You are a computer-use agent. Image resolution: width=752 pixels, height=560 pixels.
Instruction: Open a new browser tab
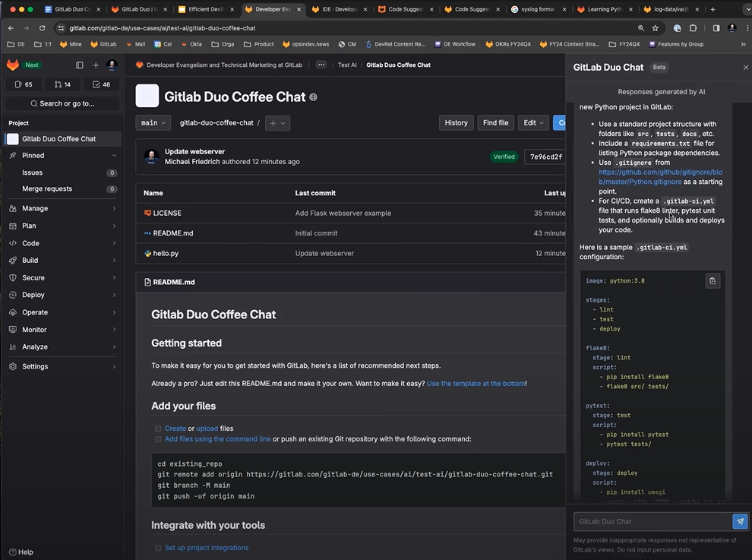tap(713, 9)
